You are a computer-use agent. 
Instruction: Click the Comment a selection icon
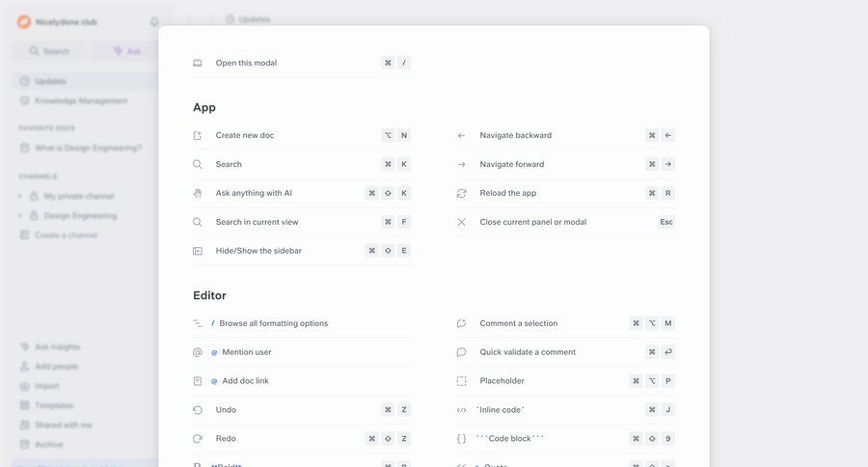point(461,323)
